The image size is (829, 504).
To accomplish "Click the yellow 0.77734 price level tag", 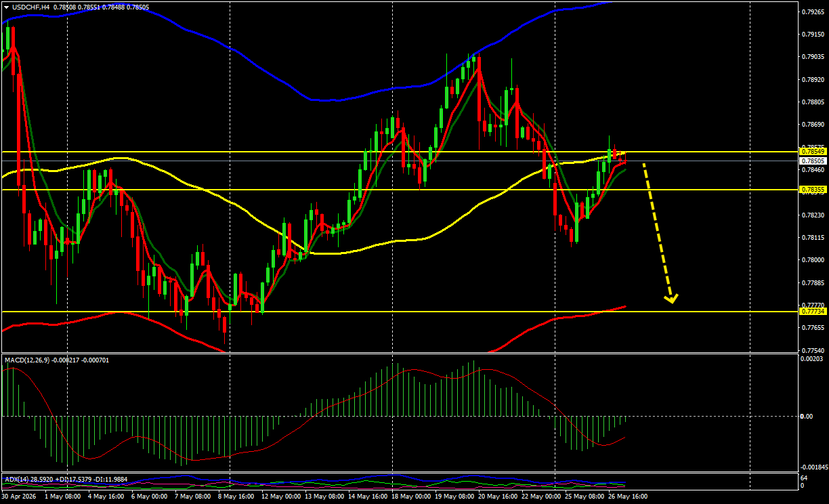I will point(813,312).
